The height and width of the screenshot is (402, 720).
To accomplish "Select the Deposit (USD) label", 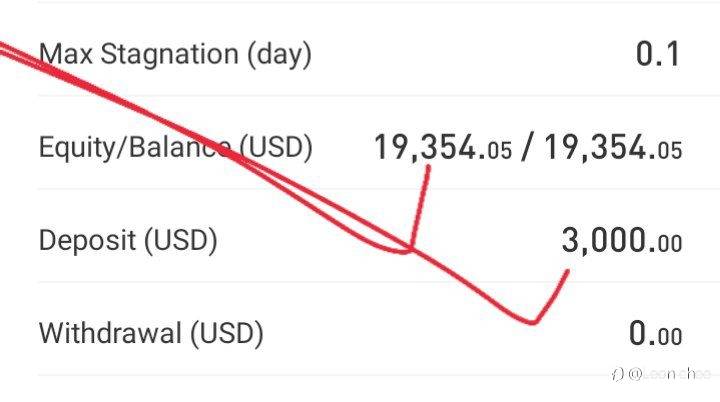I will pos(128,241).
